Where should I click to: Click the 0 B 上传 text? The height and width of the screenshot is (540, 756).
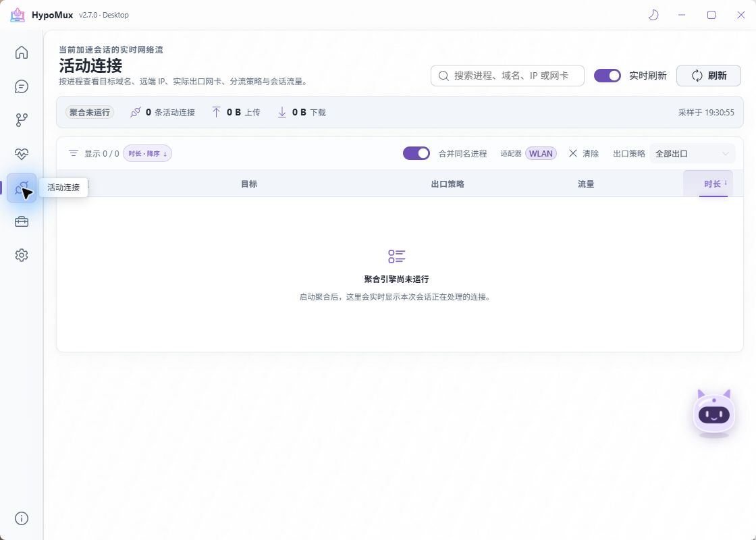coord(244,112)
